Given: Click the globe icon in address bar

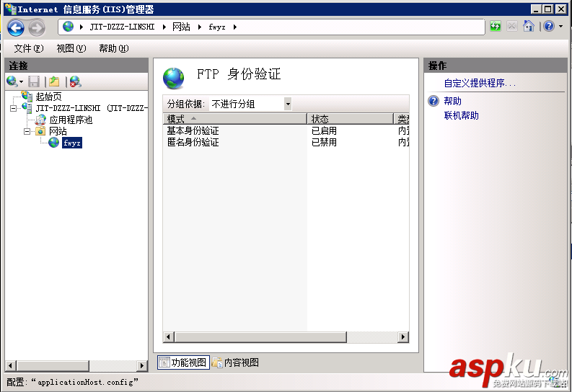Looking at the screenshot, I should 69,27.
